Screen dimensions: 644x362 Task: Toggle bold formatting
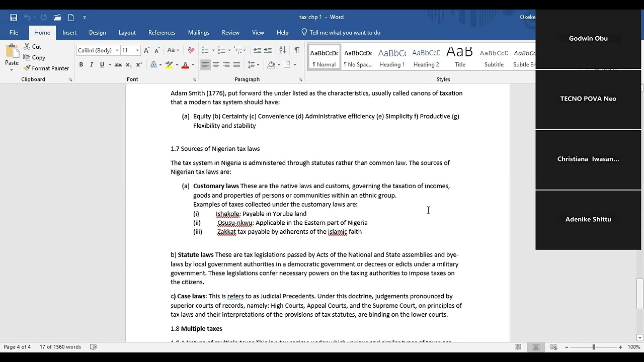pos(81,65)
